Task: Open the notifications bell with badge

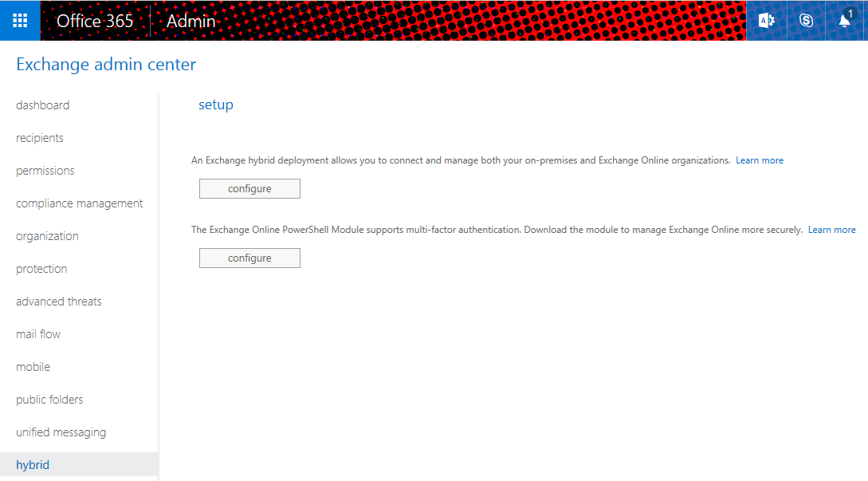Action: tap(846, 20)
